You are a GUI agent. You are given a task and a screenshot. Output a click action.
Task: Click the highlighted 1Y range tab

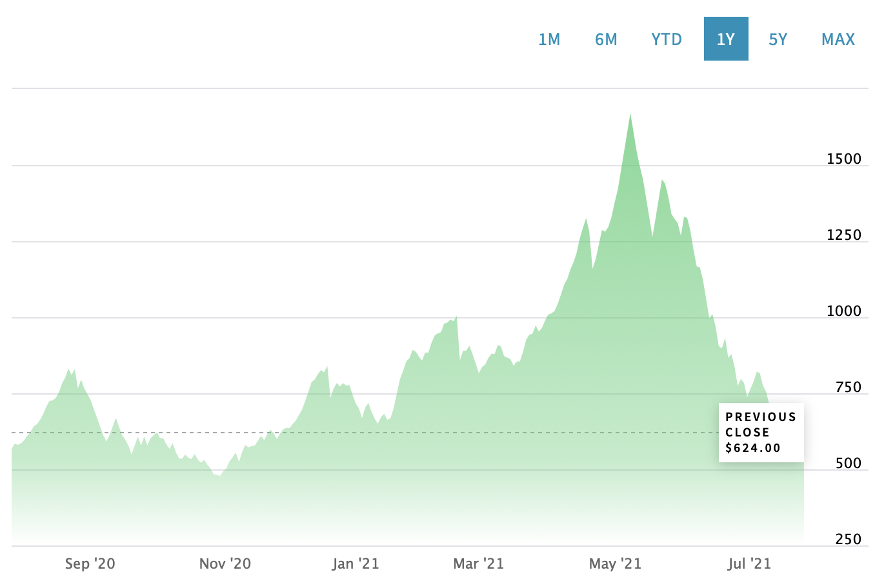726,39
